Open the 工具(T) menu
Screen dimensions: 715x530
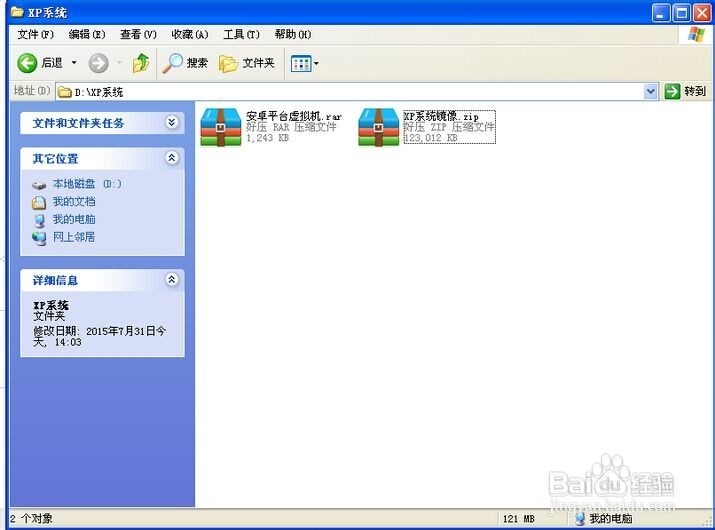coord(241,34)
